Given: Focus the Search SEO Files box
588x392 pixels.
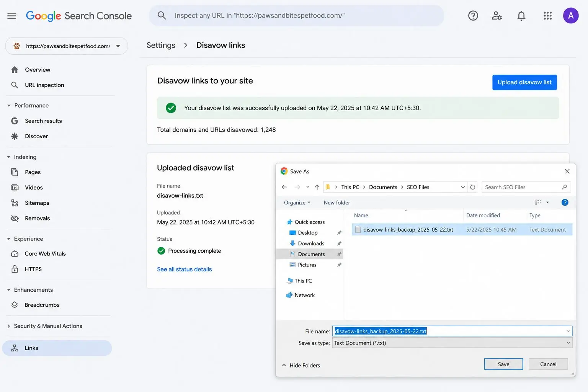Looking at the screenshot, I should (526, 187).
